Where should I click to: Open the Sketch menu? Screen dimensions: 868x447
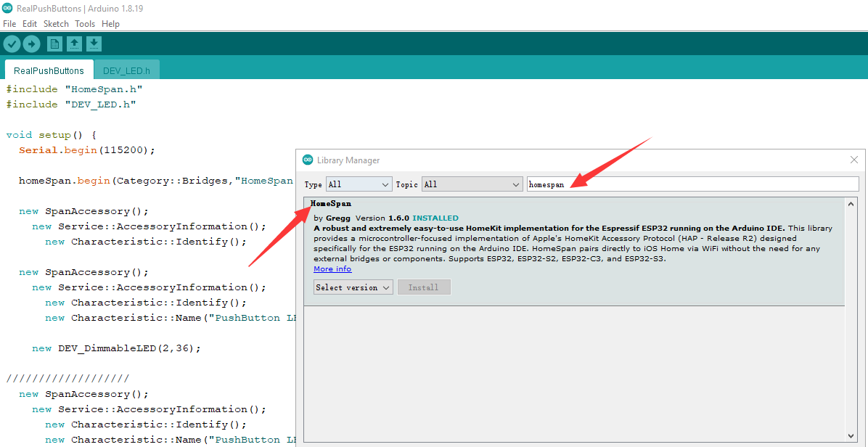point(56,24)
